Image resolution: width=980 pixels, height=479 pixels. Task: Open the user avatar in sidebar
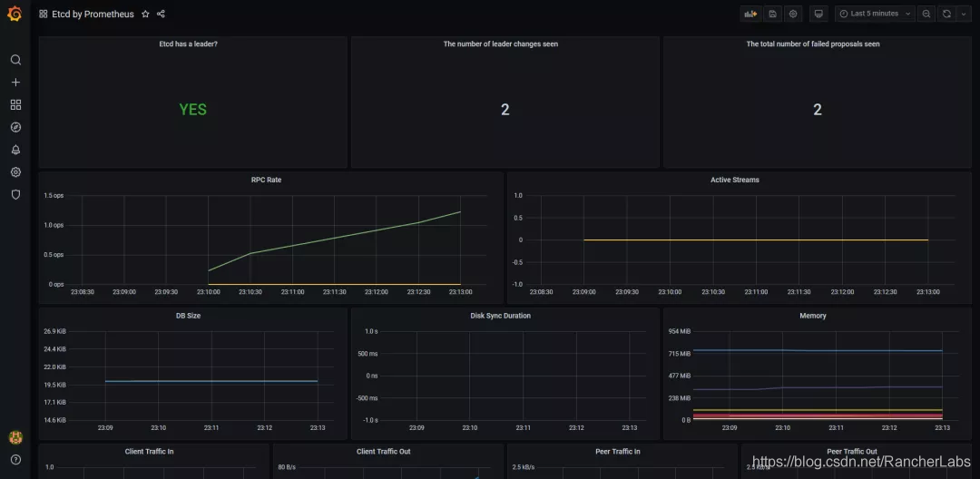(x=15, y=438)
